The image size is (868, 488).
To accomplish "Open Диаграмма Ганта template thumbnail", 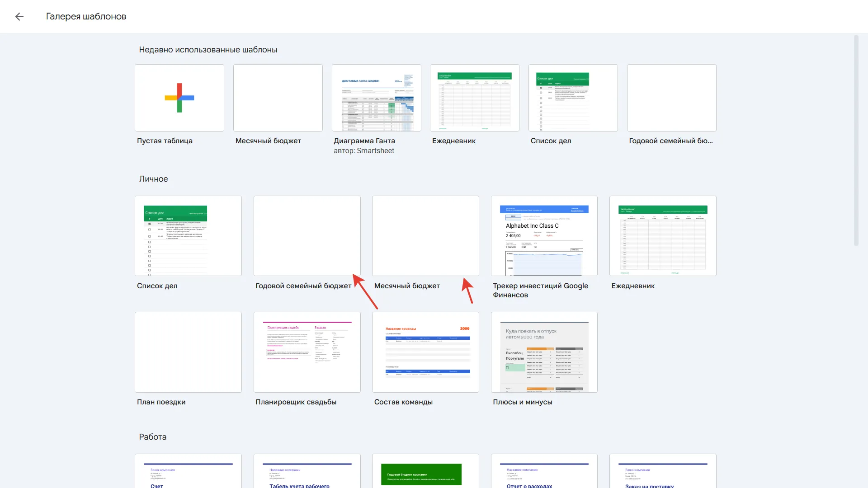I will pos(377,98).
